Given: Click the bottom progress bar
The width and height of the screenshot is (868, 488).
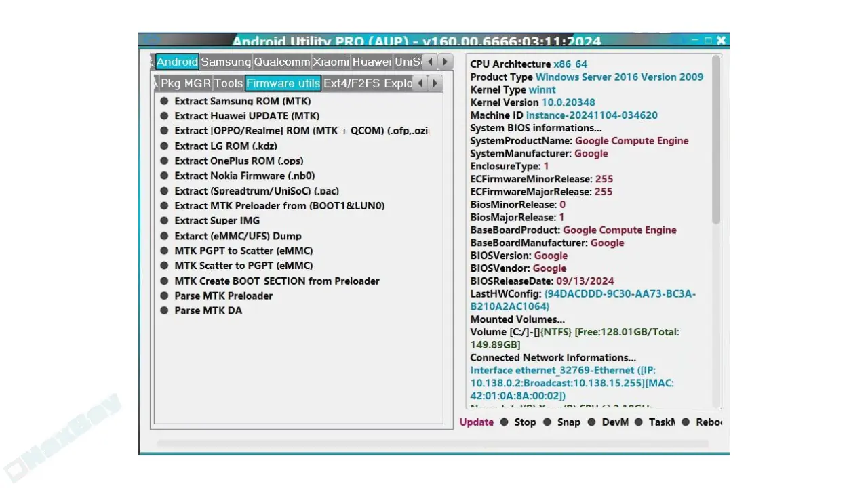Looking at the screenshot, I should point(433,444).
